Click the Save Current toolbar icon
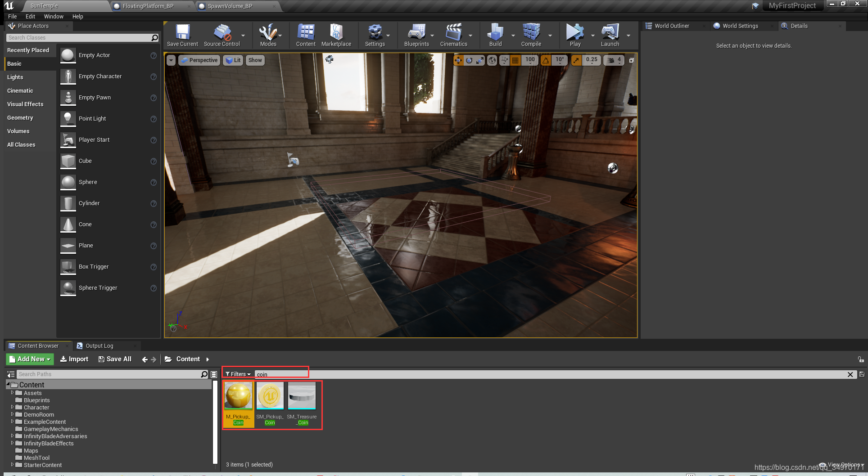The height and width of the screenshot is (476, 868). [182, 35]
